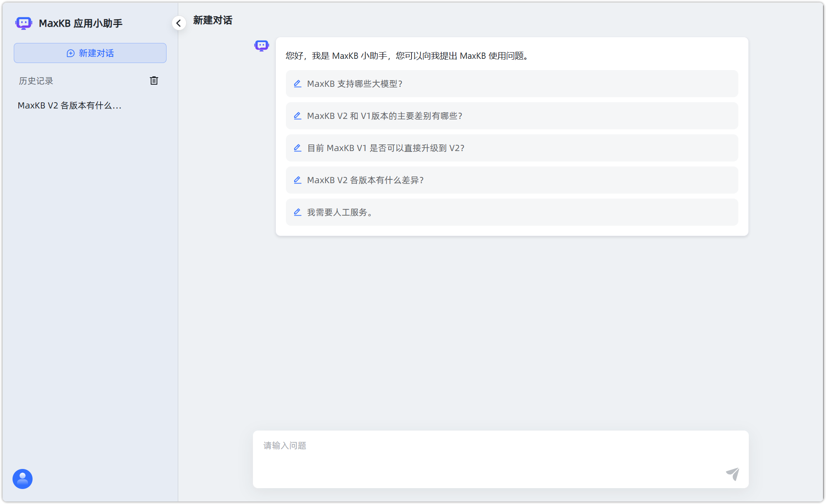Click the edit icon beside the V2 和 V1 差别 question
The height and width of the screenshot is (504, 826).
[298, 116]
